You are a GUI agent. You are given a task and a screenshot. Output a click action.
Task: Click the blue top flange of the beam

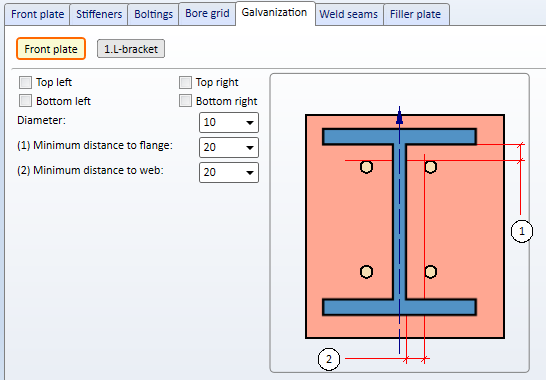[x=399, y=137]
